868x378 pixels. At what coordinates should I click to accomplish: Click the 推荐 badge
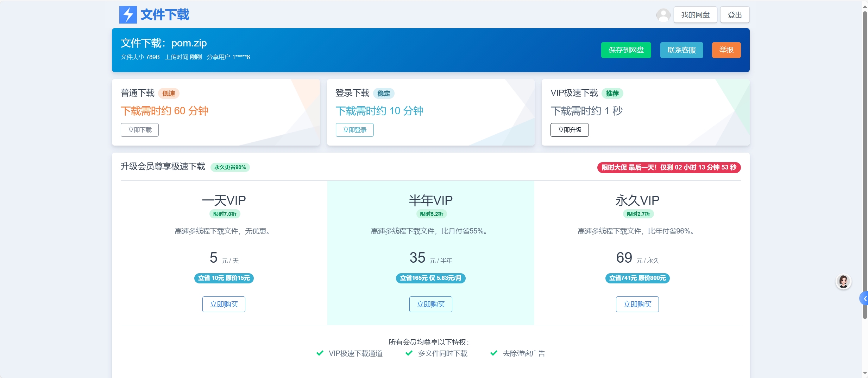point(612,94)
